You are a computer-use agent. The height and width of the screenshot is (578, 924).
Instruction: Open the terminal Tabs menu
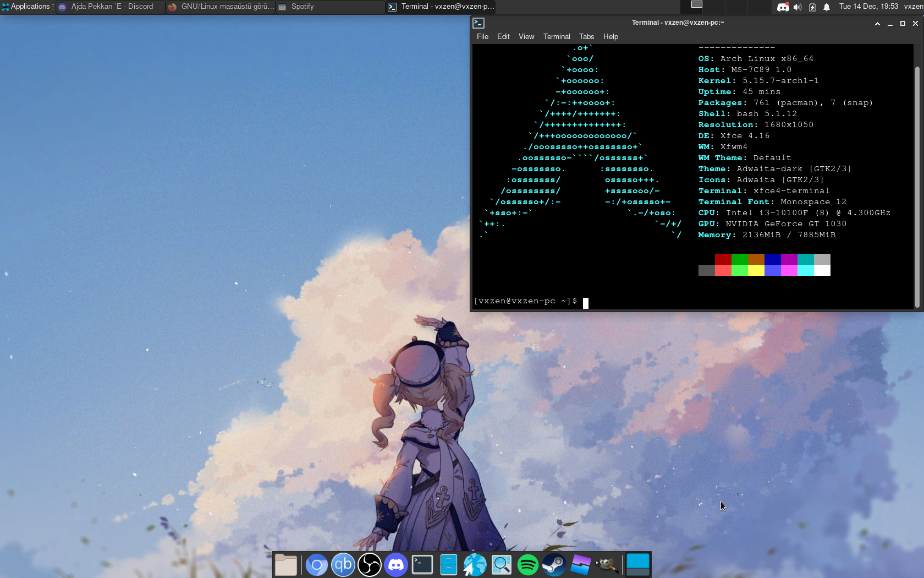point(586,36)
